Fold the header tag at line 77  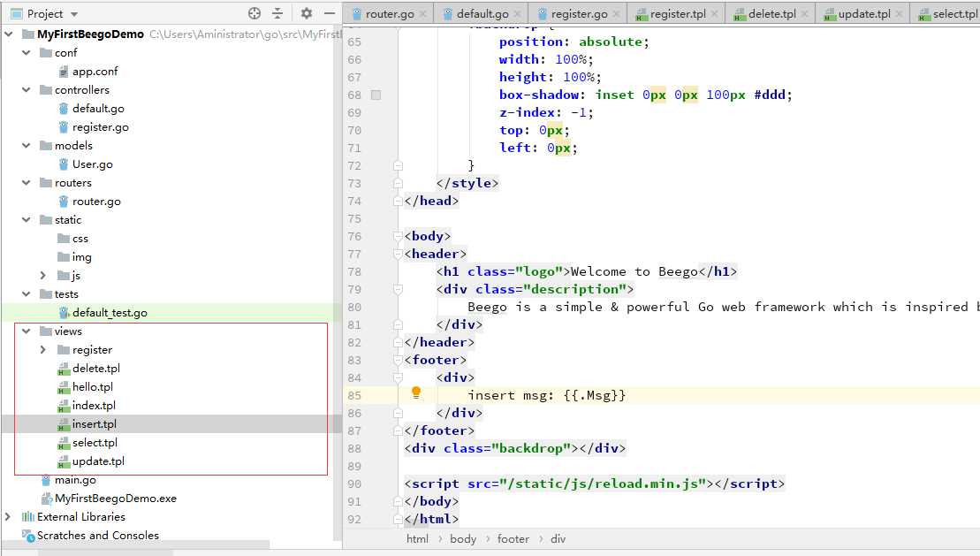click(398, 254)
